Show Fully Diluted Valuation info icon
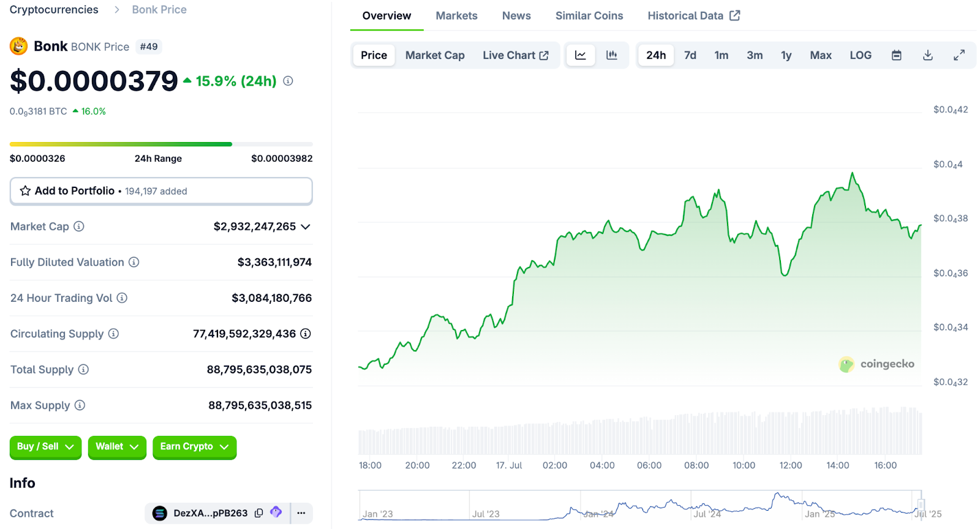The height and width of the screenshot is (529, 980). 134,262
